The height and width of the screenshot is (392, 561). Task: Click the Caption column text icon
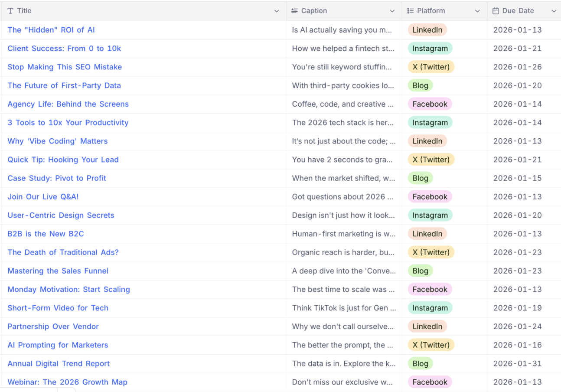click(295, 11)
